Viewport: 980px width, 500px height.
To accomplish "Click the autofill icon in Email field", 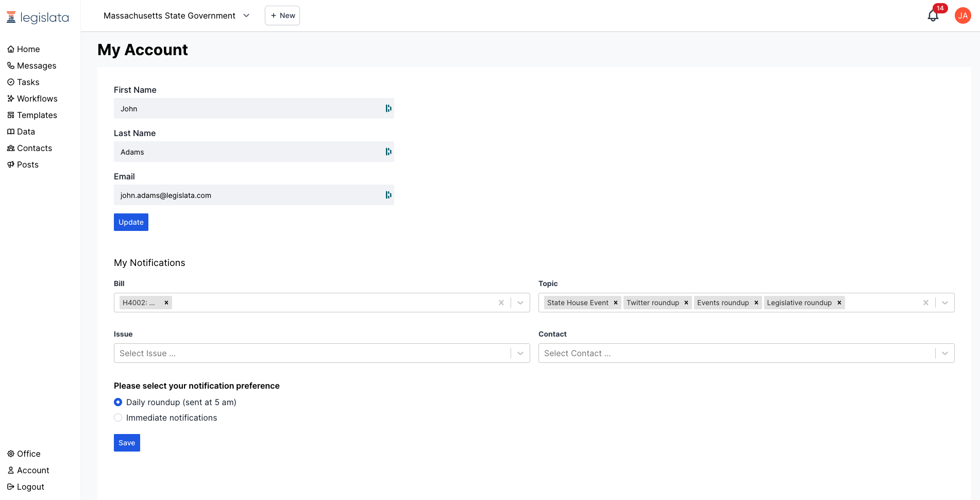I will tap(388, 195).
